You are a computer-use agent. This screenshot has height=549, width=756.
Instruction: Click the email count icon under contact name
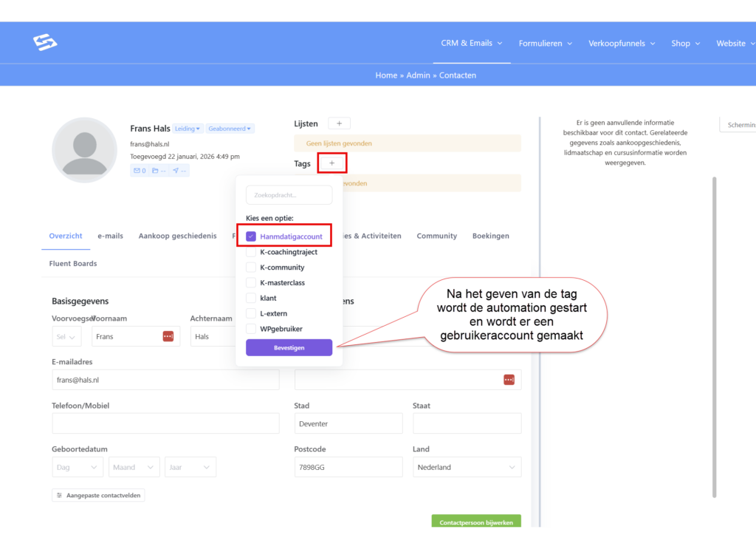139,171
